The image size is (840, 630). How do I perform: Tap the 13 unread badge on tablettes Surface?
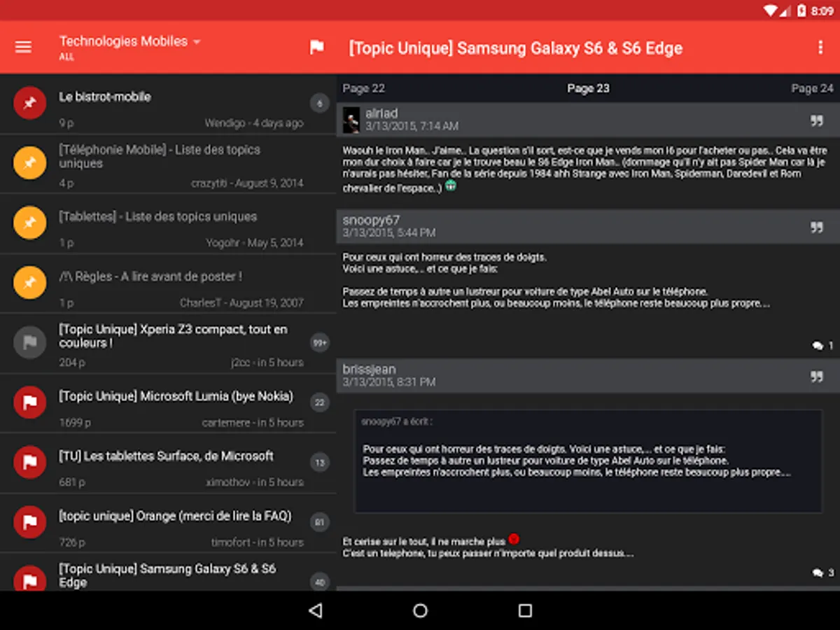[319, 463]
